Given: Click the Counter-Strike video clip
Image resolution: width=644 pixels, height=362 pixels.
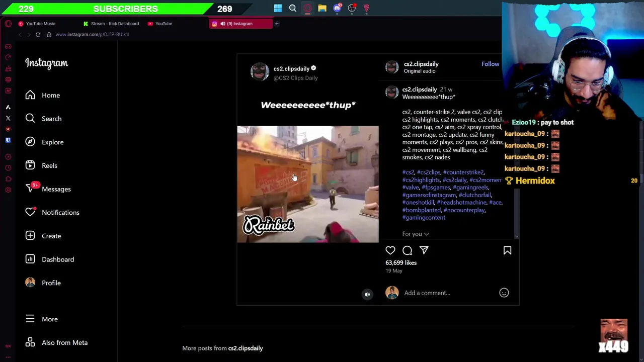Looking at the screenshot, I should click(x=308, y=184).
